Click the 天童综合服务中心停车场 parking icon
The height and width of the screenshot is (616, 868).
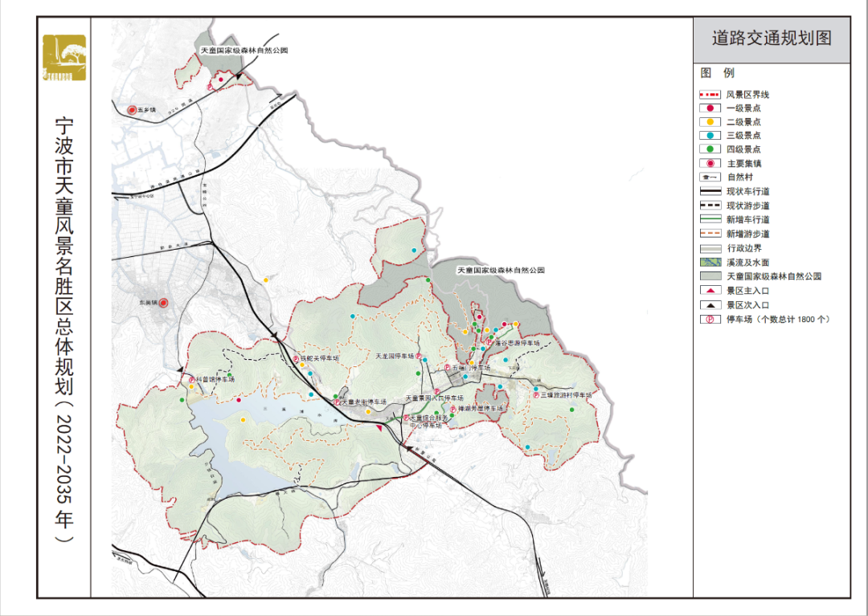point(407,418)
